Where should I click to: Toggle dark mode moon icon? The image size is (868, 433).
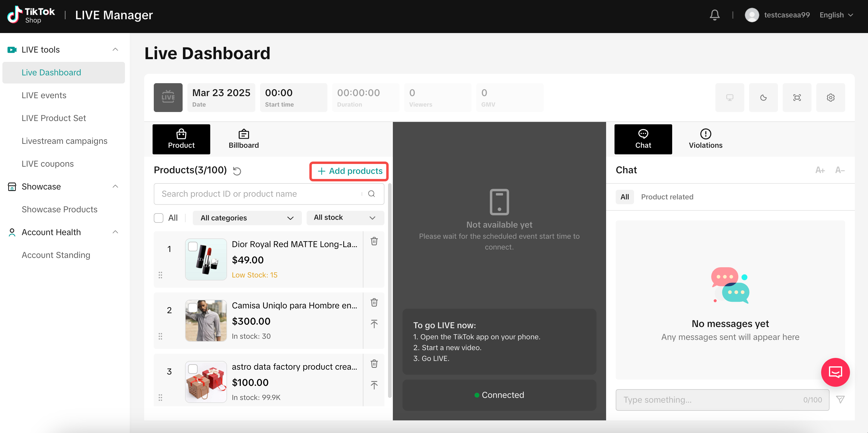coord(763,97)
